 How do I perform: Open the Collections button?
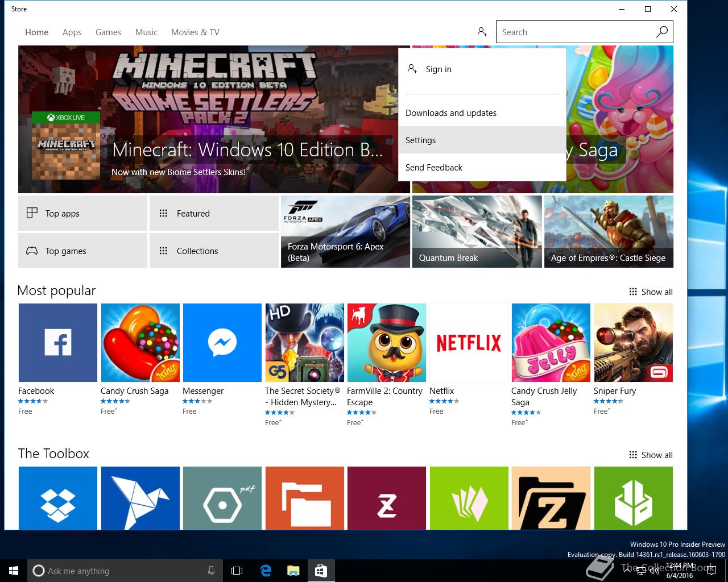point(214,251)
